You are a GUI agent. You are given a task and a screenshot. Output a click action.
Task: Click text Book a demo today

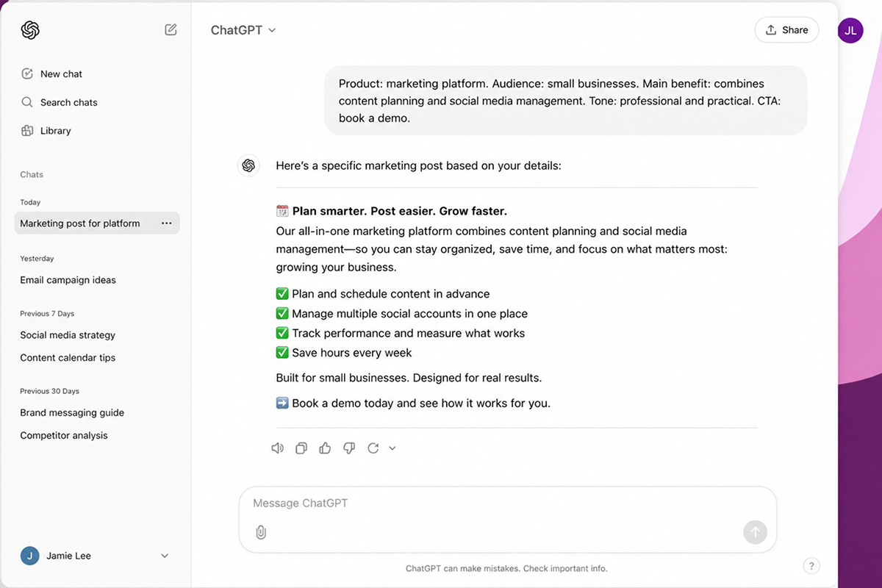421,404
